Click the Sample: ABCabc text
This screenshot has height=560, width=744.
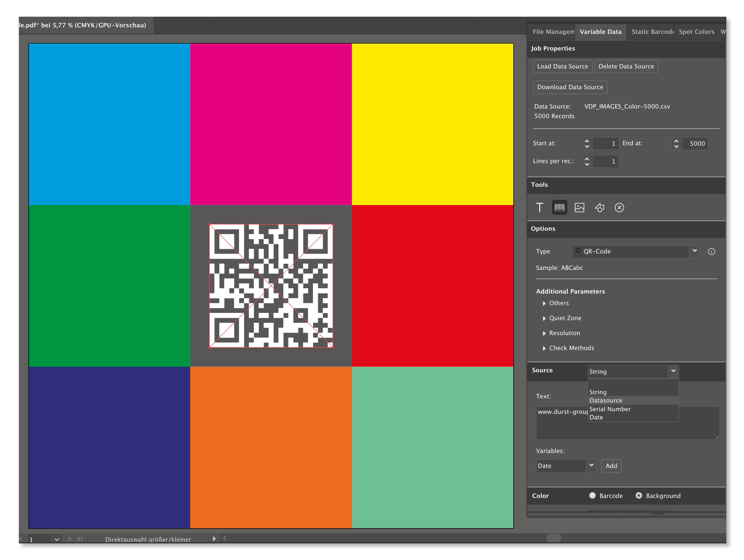pyautogui.click(x=559, y=268)
